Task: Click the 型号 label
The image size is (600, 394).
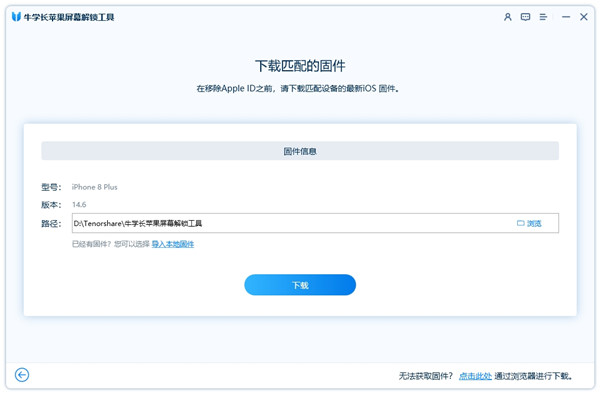Action: pyautogui.click(x=51, y=187)
